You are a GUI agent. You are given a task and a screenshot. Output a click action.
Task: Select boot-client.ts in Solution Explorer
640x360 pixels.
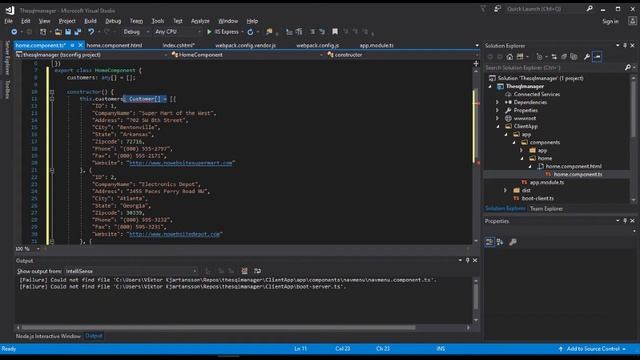coord(538,198)
